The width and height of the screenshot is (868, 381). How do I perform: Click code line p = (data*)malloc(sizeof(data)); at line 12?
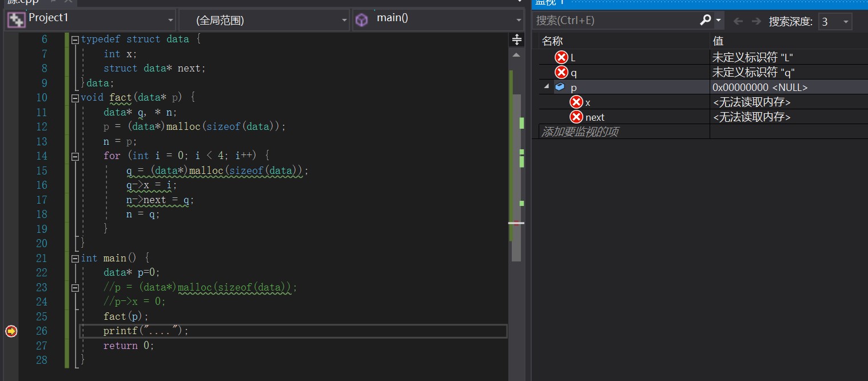pos(194,126)
